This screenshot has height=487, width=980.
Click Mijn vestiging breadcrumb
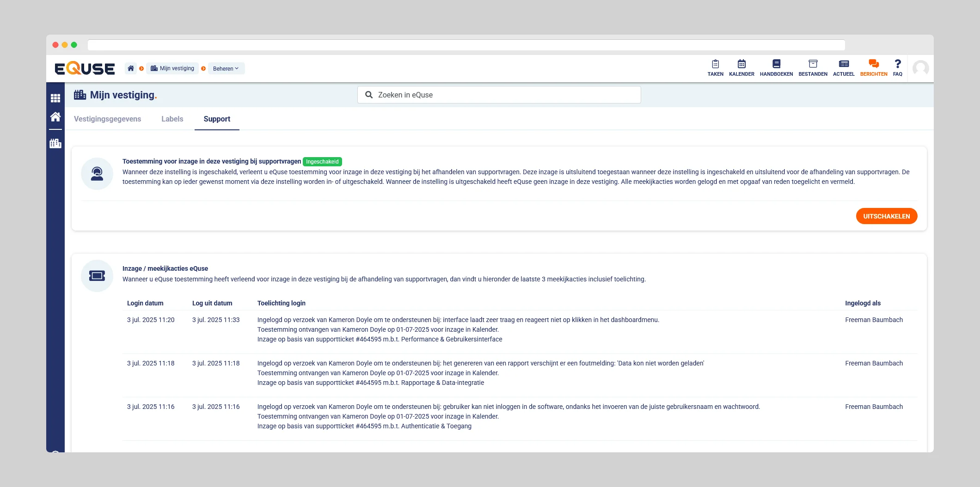[x=172, y=68]
